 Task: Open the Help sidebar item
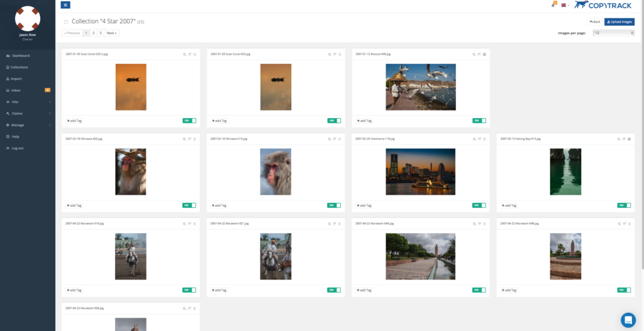pyautogui.click(x=28, y=136)
